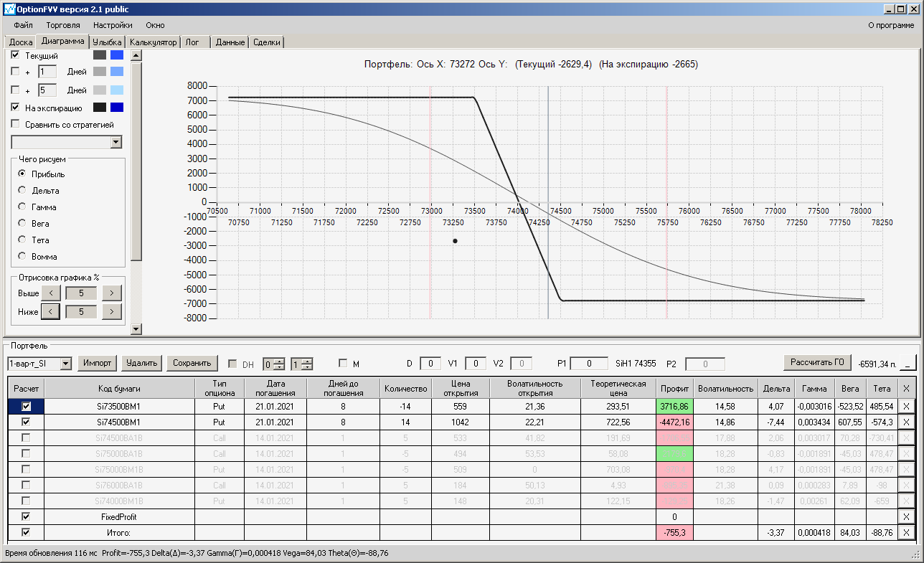Click the D input field
The height and width of the screenshot is (563, 924).
point(430,364)
